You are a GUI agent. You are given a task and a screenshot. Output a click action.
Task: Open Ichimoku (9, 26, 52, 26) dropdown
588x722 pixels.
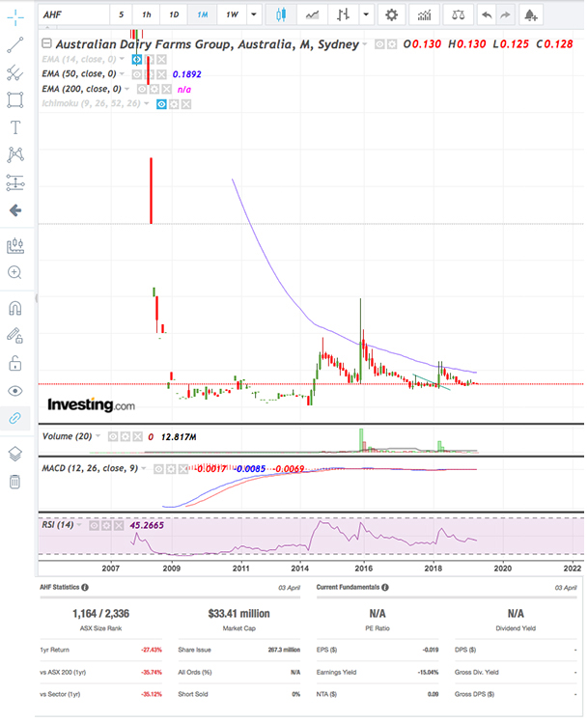tap(147, 103)
